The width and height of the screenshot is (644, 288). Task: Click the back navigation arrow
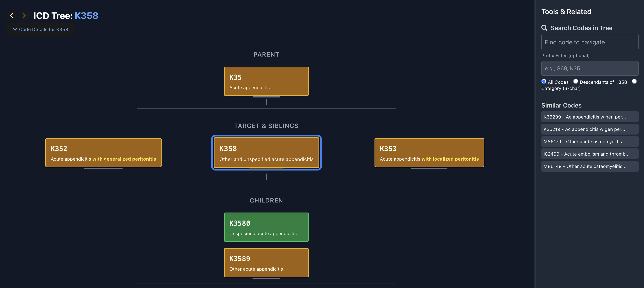[12, 15]
